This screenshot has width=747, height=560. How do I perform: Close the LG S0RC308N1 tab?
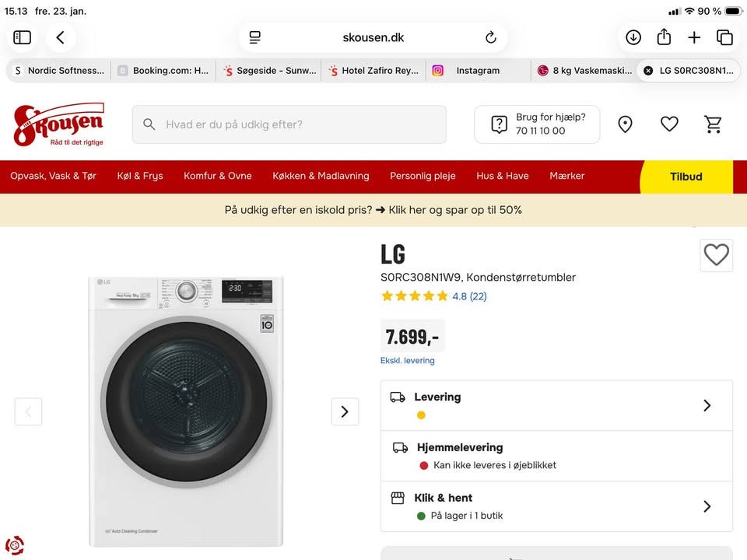tap(648, 70)
